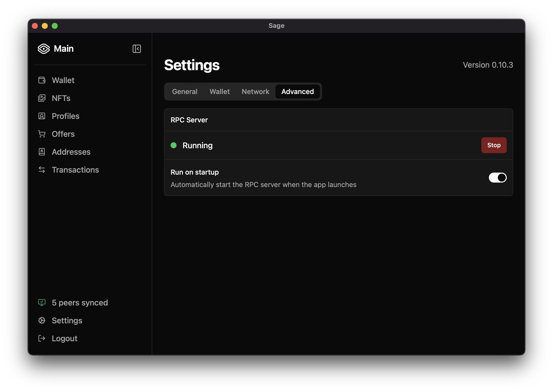The image size is (553, 392).
Task: Switch to the Advanced tab
Action: 298,92
